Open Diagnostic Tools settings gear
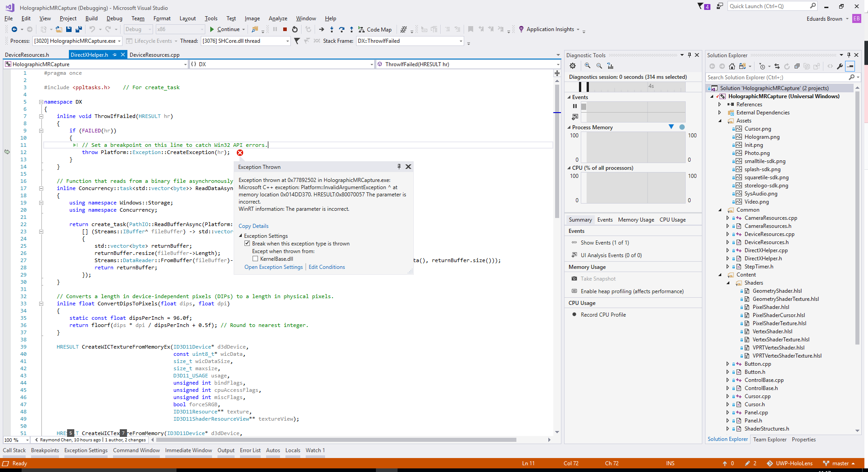 click(572, 66)
